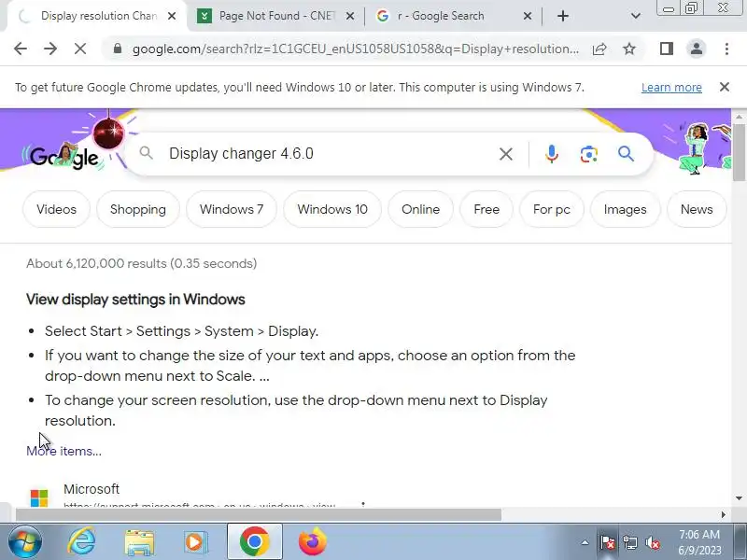The width and height of the screenshot is (747, 560).
Task: Open network status tray icon
Action: [629, 542]
